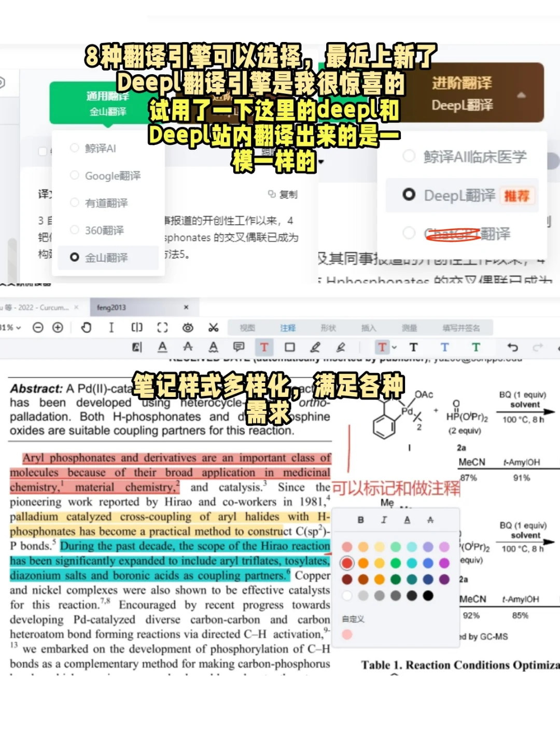560x747 pixels.
Task: Click the 复制 copy button
Action: click(x=283, y=194)
